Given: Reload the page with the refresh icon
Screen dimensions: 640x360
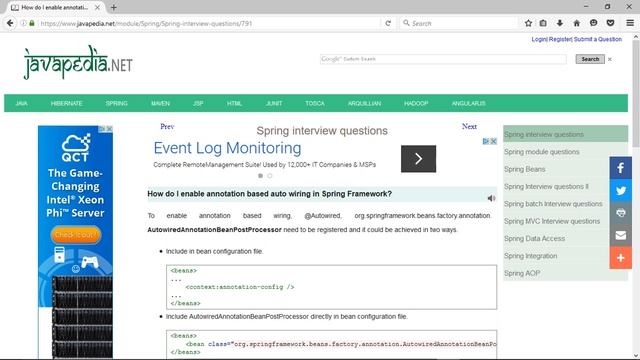Looking at the screenshot, I should [x=388, y=23].
